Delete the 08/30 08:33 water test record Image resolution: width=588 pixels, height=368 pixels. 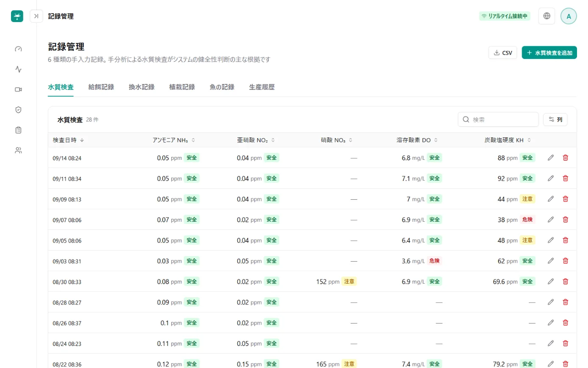pyautogui.click(x=565, y=281)
